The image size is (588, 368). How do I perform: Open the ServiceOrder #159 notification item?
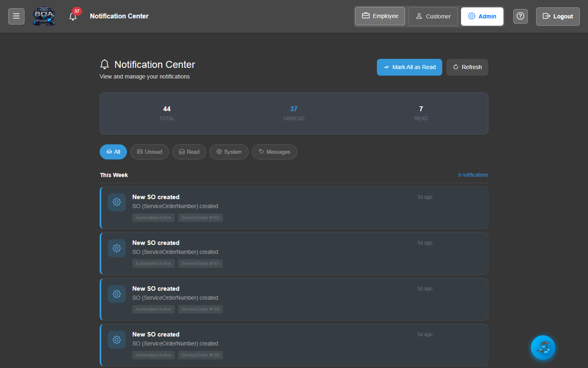294,299
